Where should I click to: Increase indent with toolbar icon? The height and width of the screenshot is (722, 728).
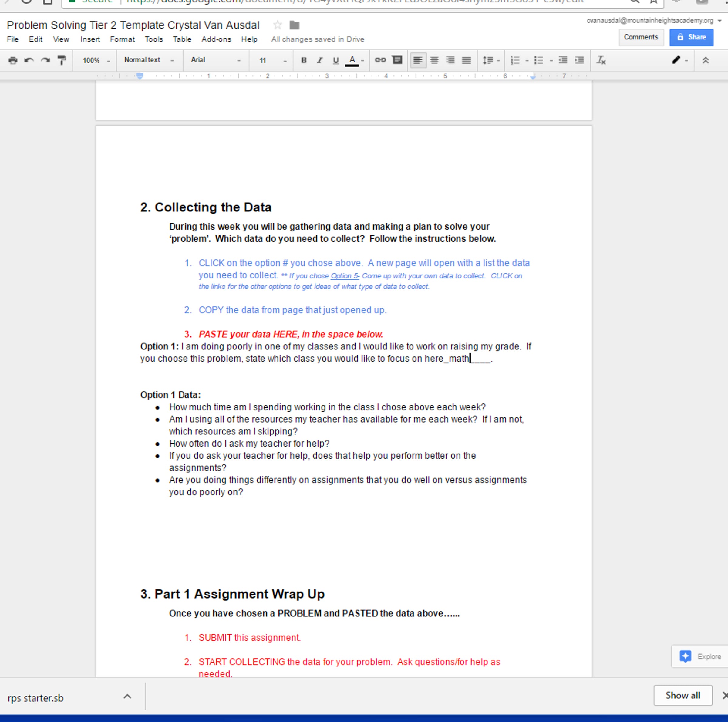579,60
